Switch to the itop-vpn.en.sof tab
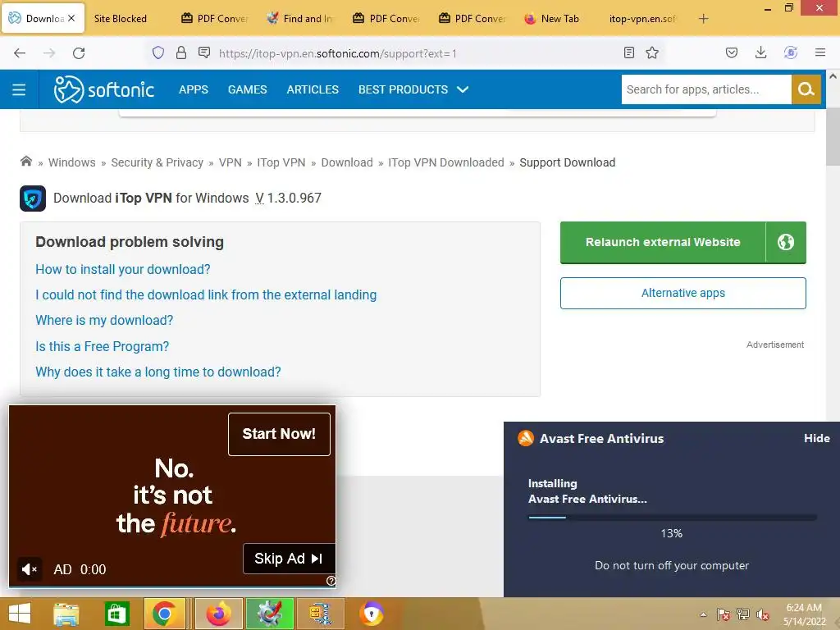Screen dimensions: 840x630 click(x=643, y=19)
